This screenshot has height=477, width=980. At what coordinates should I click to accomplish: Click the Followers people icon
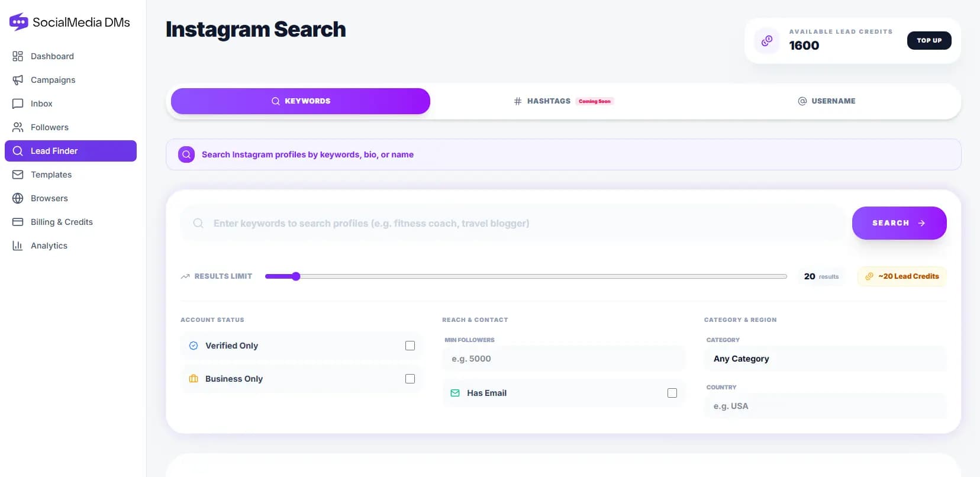pyautogui.click(x=18, y=127)
